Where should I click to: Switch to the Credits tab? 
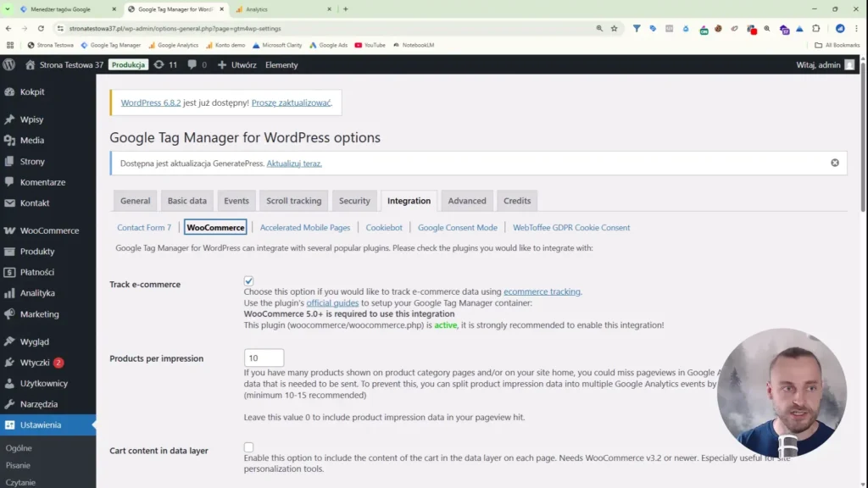point(517,201)
